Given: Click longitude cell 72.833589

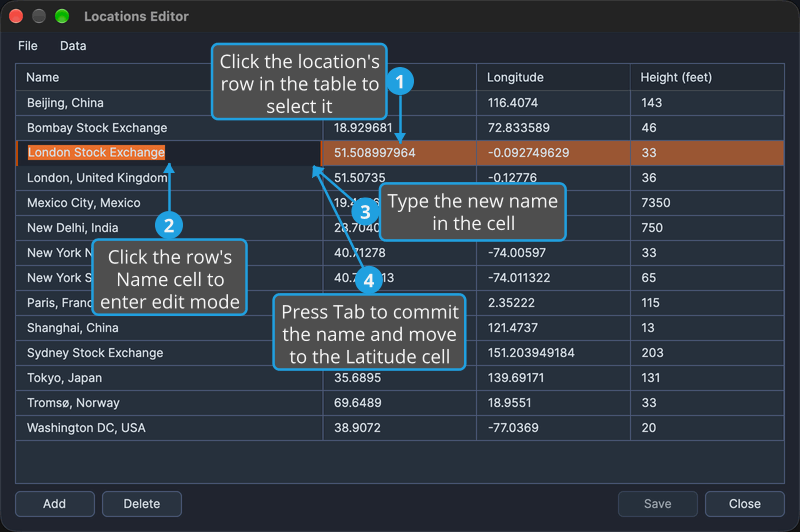Looking at the screenshot, I should [x=554, y=128].
